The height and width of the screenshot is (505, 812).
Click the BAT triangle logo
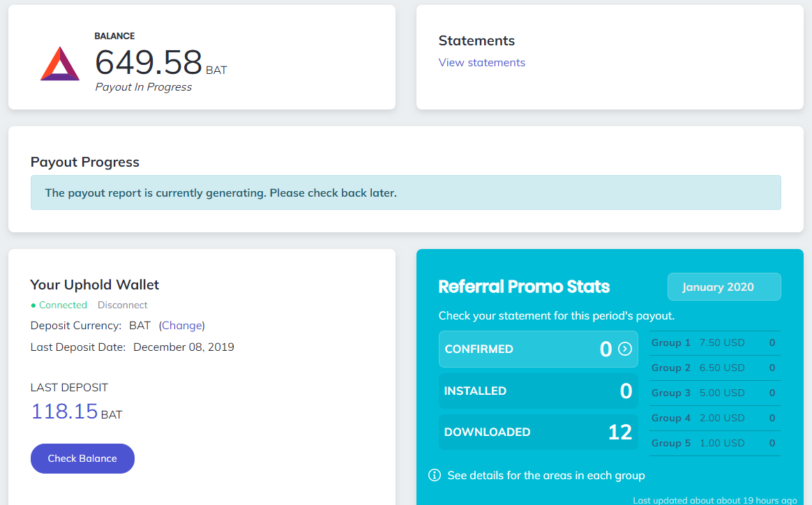pos(60,63)
